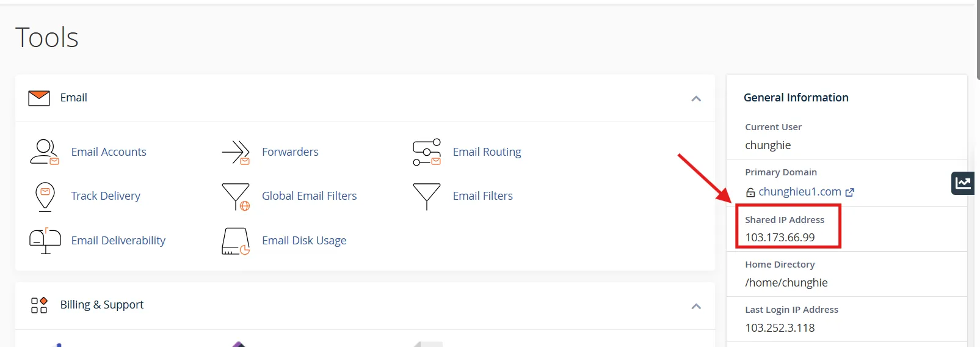980x347 pixels.
Task: Click the Email Deliverability mailbox icon
Action: [45, 241]
